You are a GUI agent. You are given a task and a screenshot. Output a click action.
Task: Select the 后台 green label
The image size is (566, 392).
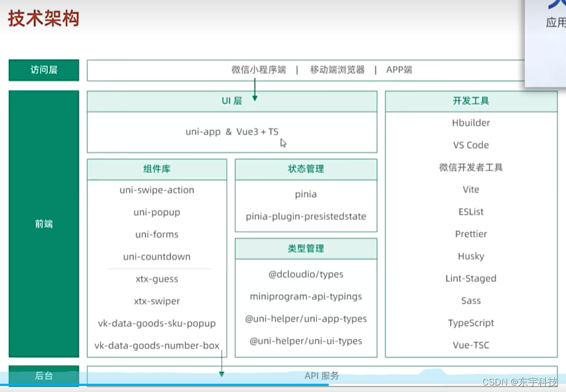(43, 376)
